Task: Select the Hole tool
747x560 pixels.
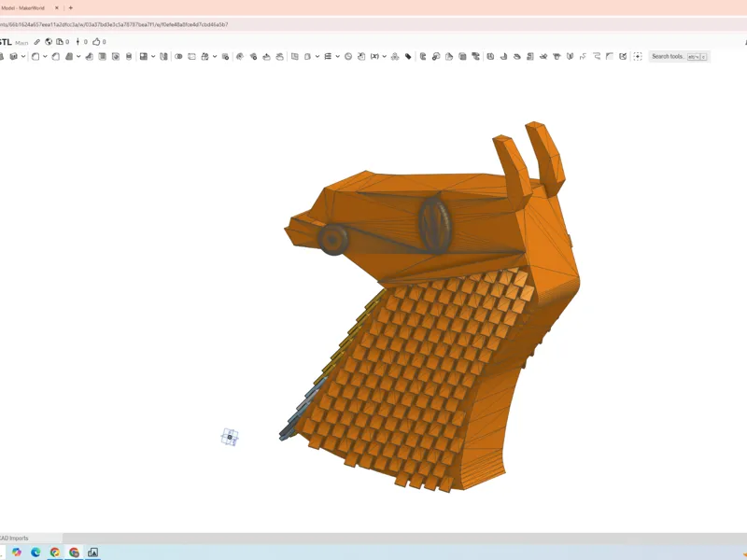Action: point(115,56)
